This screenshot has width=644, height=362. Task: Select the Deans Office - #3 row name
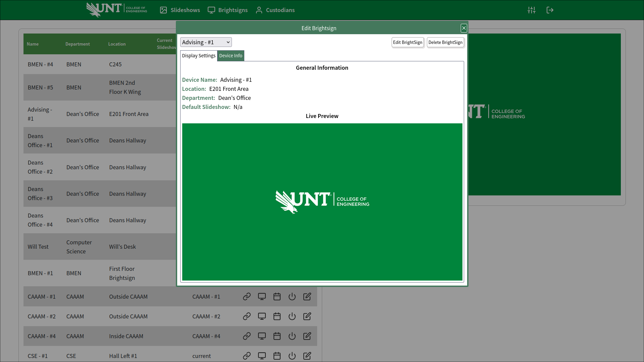(x=40, y=193)
